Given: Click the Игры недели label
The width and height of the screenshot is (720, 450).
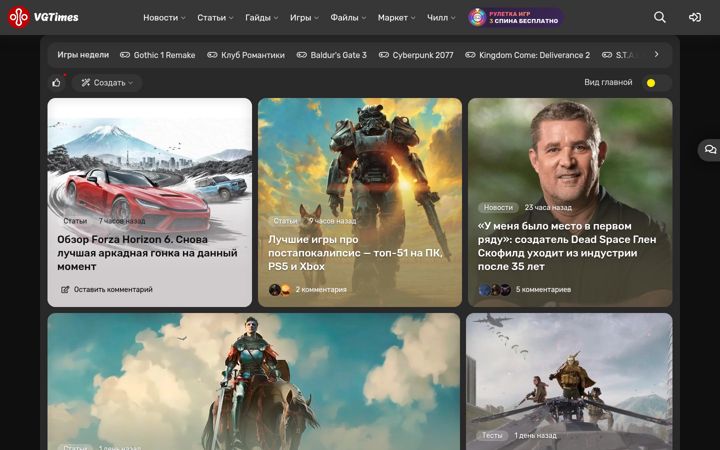Looking at the screenshot, I should coord(83,55).
